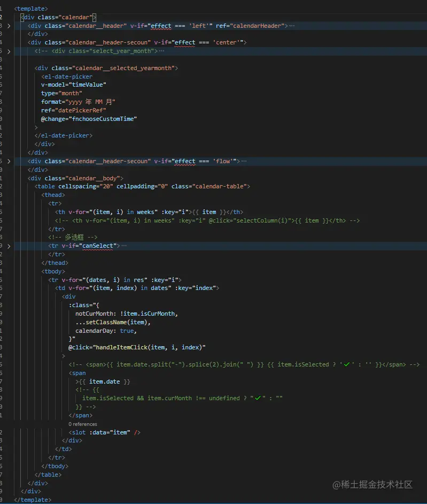Click the th v-for weeks line
427x504 pixels.
[x=149, y=212]
